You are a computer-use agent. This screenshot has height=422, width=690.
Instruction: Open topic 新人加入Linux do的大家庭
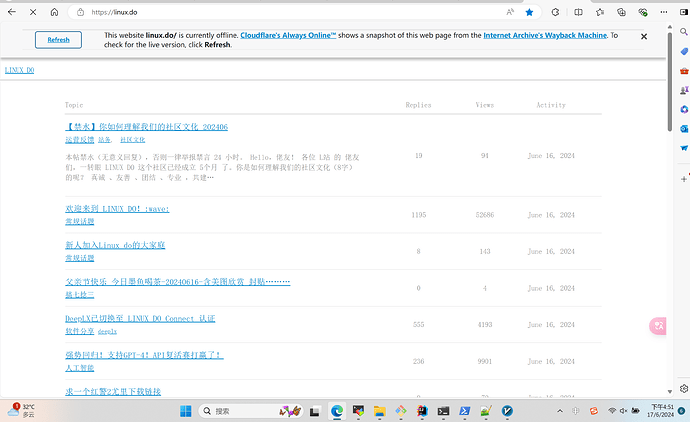(x=115, y=245)
